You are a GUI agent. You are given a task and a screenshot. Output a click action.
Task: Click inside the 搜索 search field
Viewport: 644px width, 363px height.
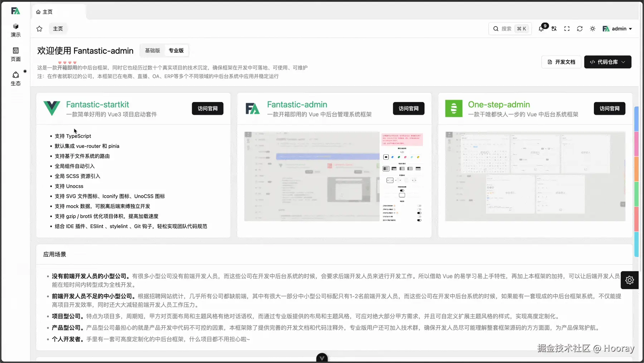coord(508,29)
